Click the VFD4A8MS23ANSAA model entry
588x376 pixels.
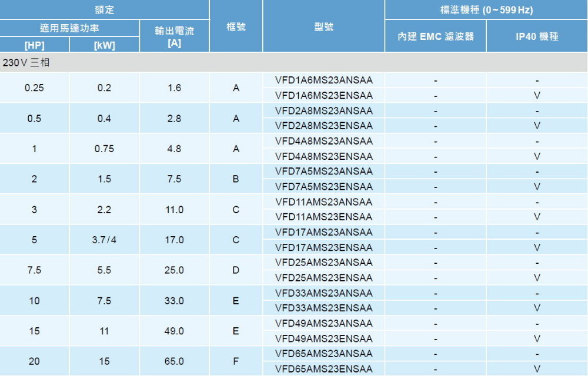(x=323, y=141)
